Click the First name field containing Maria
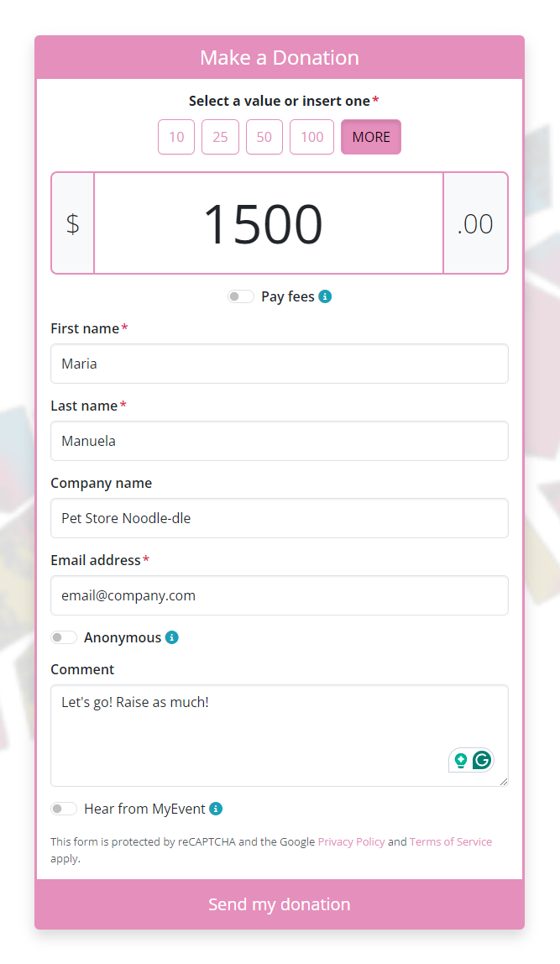 pyautogui.click(x=280, y=364)
